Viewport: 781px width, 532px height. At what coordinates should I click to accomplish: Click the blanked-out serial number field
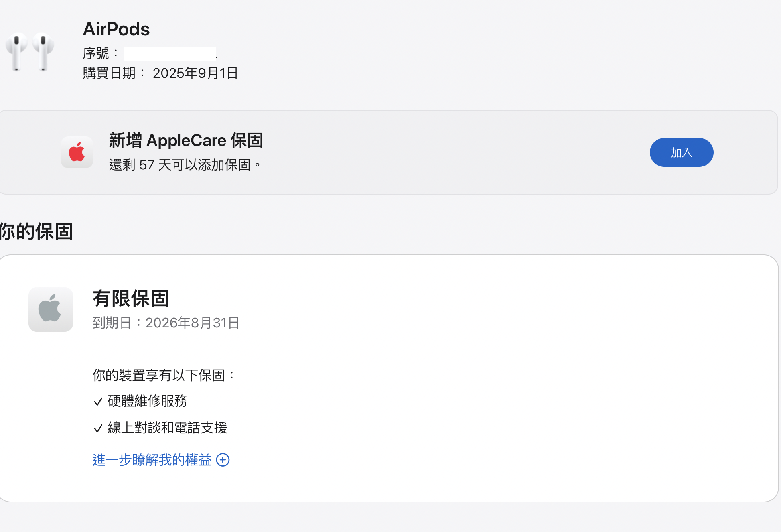coord(170,54)
